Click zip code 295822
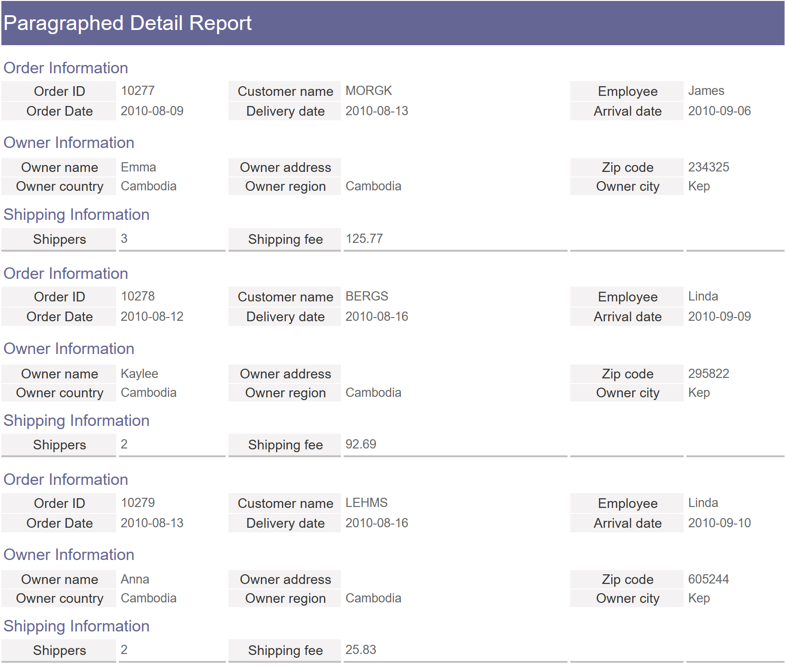785x672 pixels. click(x=709, y=374)
